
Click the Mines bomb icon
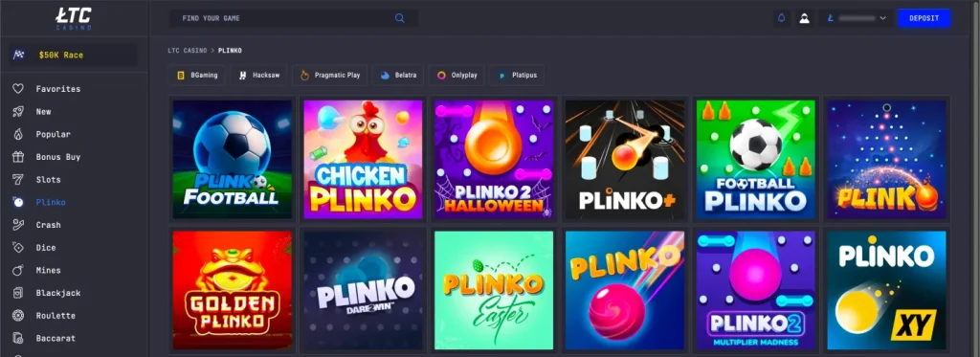18,270
